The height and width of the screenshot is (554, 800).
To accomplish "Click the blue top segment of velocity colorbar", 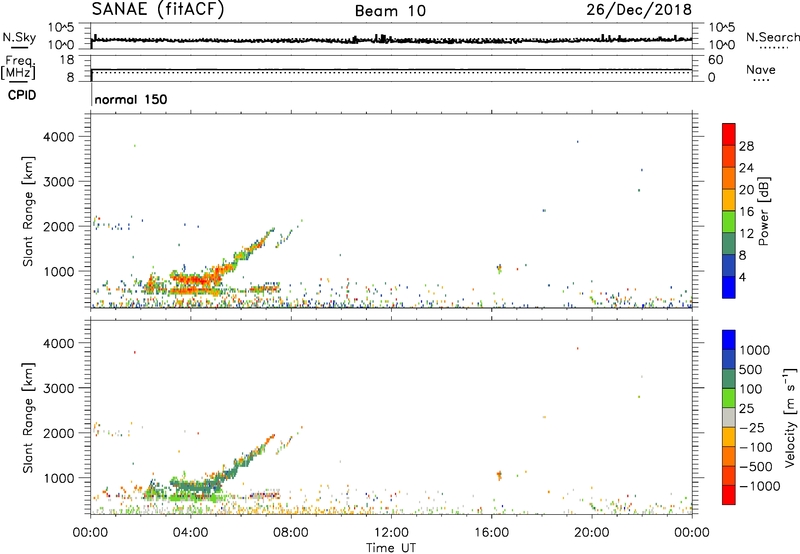I will click(x=729, y=340).
